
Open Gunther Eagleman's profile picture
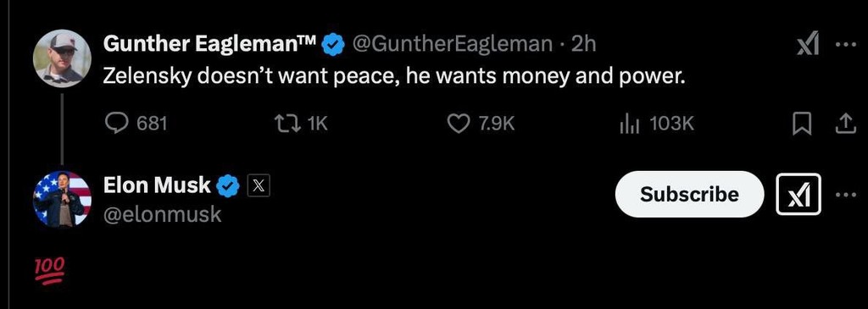tap(62, 58)
